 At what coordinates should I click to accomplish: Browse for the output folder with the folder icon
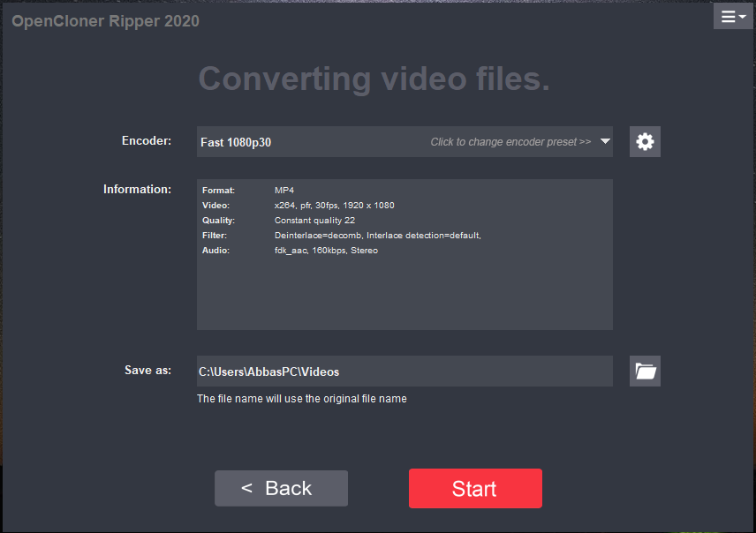(645, 372)
